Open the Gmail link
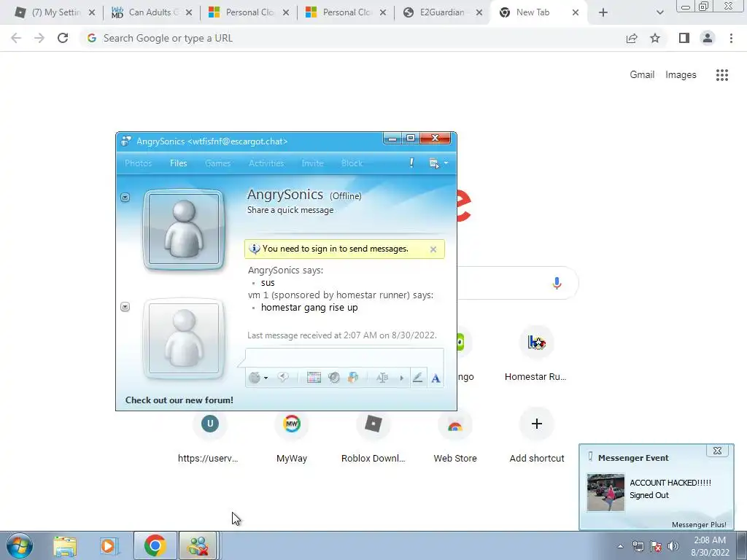The width and height of the screenshot is (747, 560). pos(642,75)
